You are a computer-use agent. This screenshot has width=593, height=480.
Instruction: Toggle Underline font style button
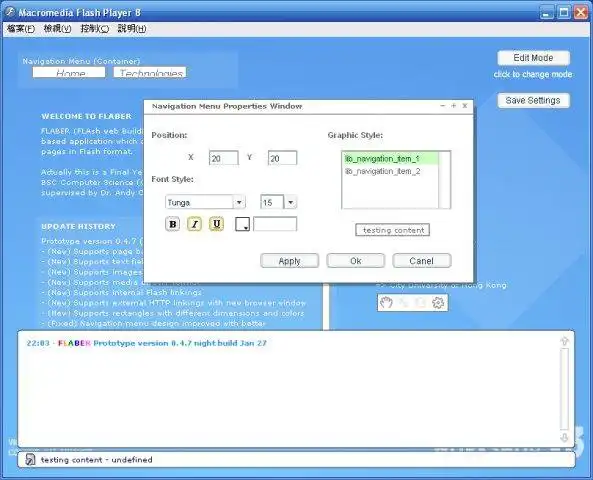[216, 224]
